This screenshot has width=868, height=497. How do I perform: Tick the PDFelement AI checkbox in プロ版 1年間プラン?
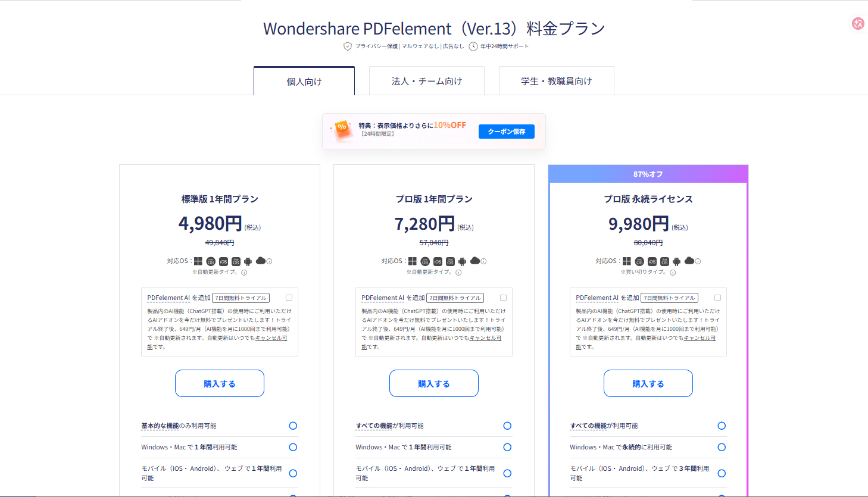coord(504,298)
